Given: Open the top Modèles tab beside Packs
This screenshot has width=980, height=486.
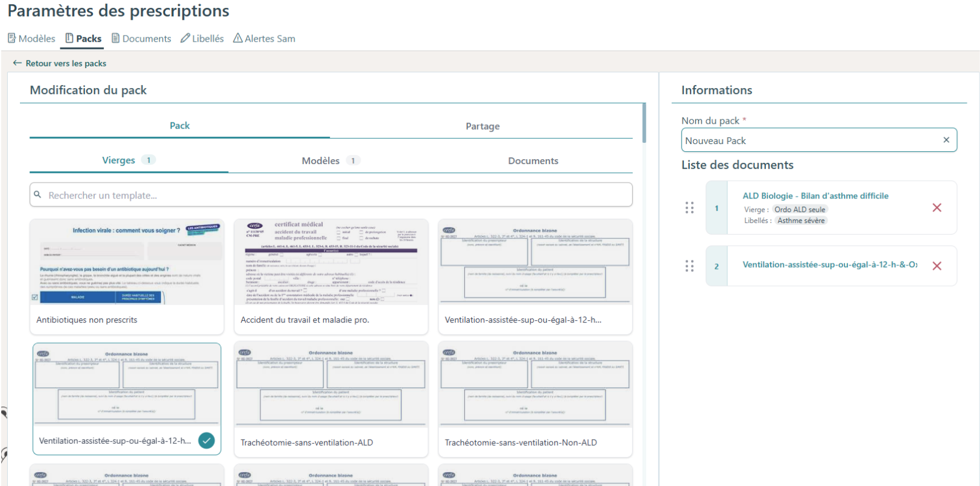Looking at the screenshot, I should (31, 39).
